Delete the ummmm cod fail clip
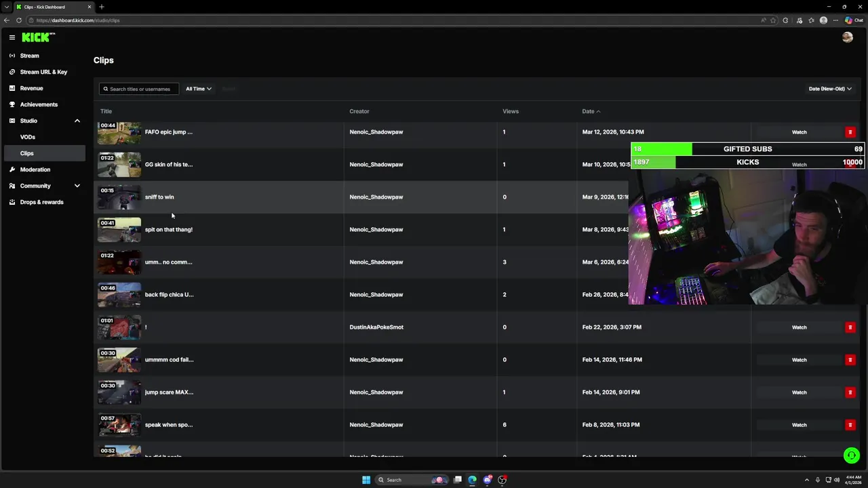Screen dimensions: 868x488 click(x=850, y=360)
